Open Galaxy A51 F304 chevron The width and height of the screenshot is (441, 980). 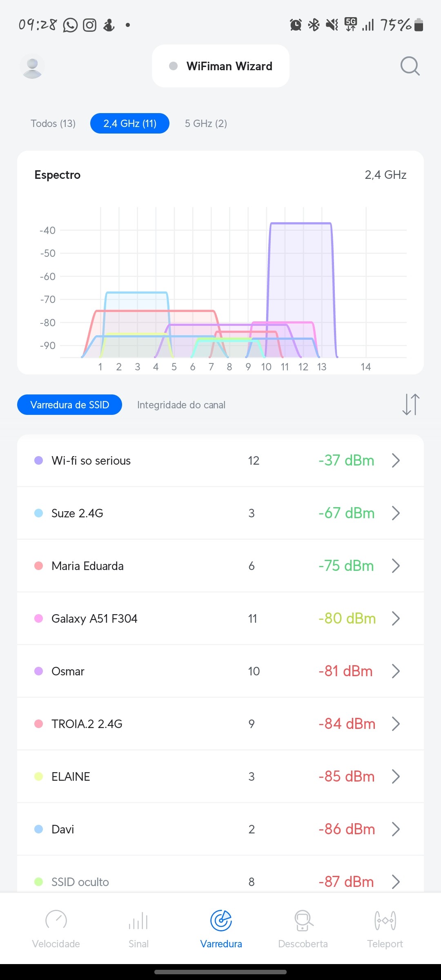tap(395, 619)
